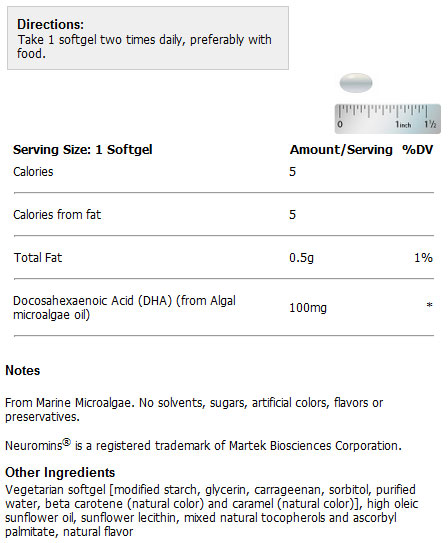448x543 pixels.
Task: Click the Directions heading
Action: pos(51,25)
